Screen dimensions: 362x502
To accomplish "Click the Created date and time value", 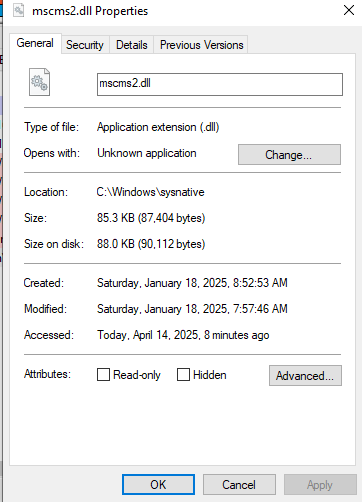I will pyautogui.click(x=192, y=283).
